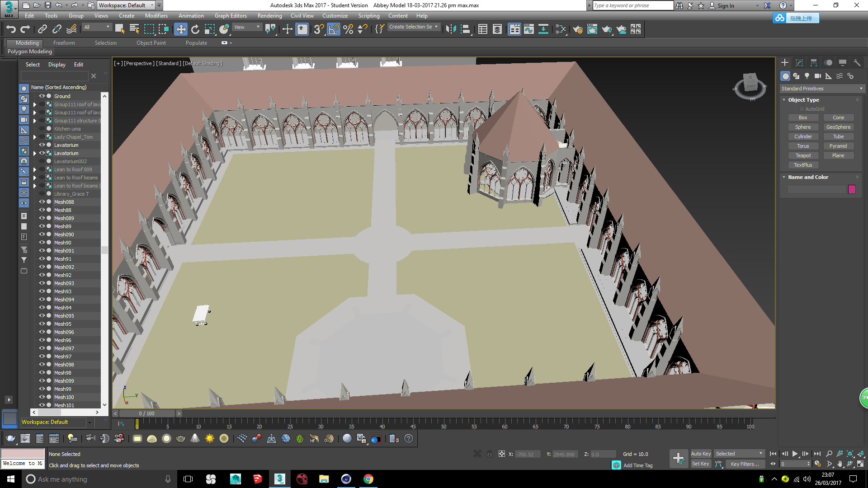The height and width of the screenshot is (488, 868).
Task: Open the Material Editor icon
Action: (x=561, y=29)
